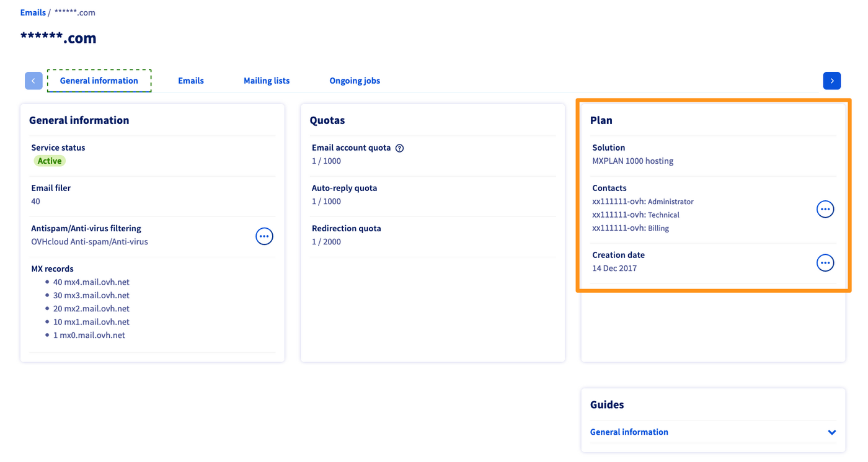Click the MXPLAN 1000 hosting solution text

click(632, 161)
